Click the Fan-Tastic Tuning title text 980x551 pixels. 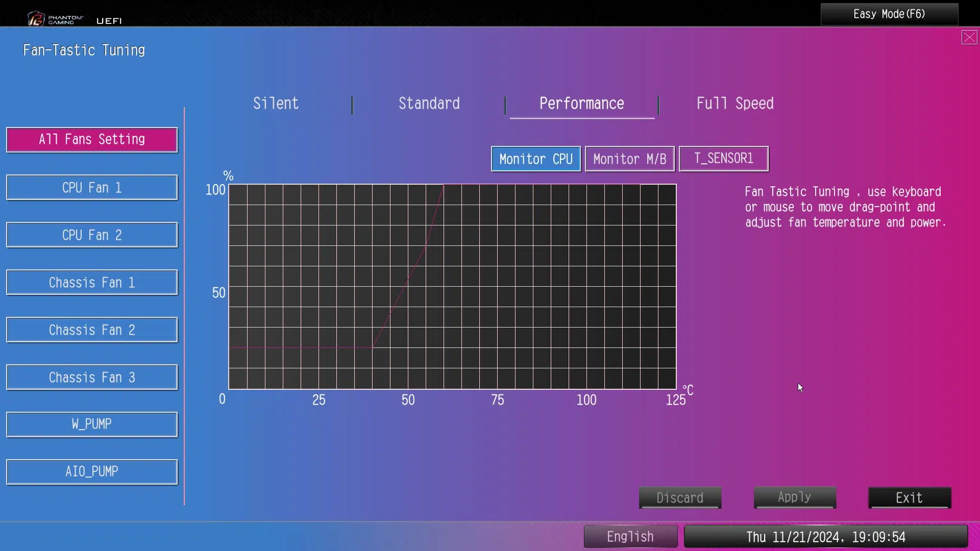(x=84, y=50)
